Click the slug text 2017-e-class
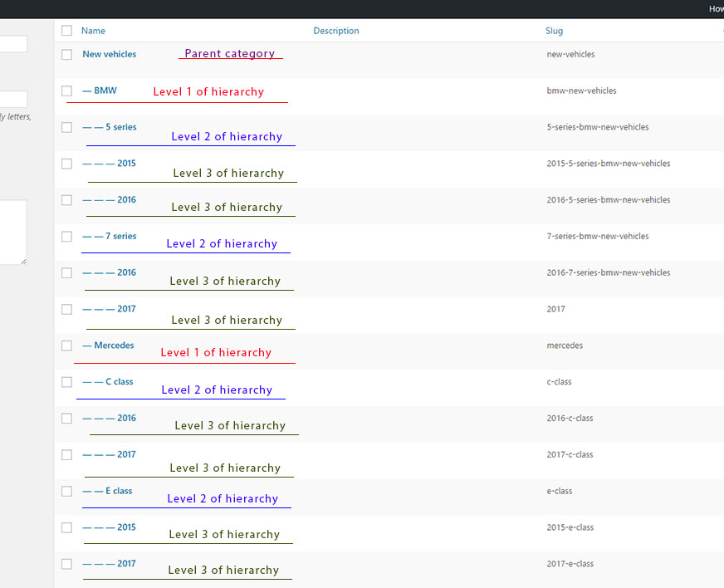Viewport: 724px width, 588px height. point(570,564)
